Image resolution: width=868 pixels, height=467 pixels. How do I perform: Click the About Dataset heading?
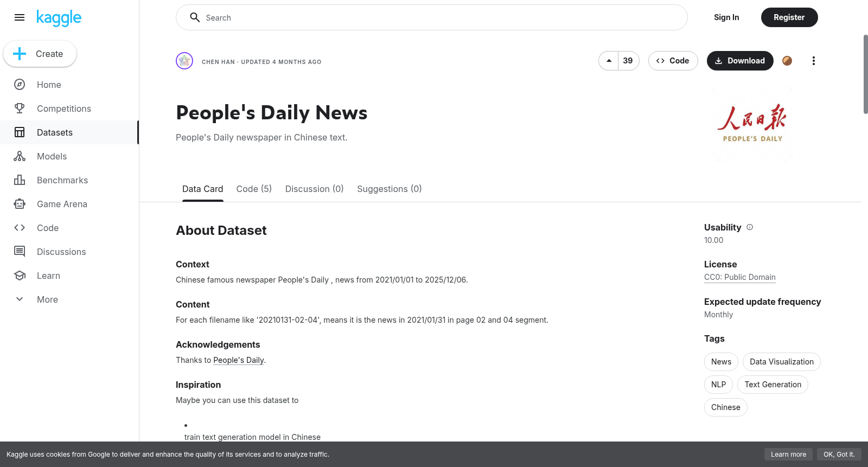[x=221, y=231]
